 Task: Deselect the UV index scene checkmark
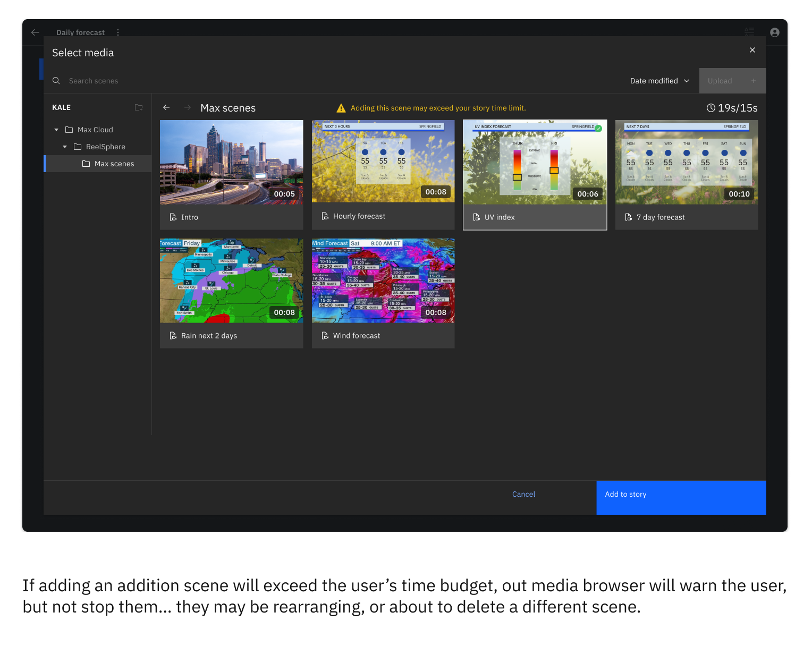[598, 129]
